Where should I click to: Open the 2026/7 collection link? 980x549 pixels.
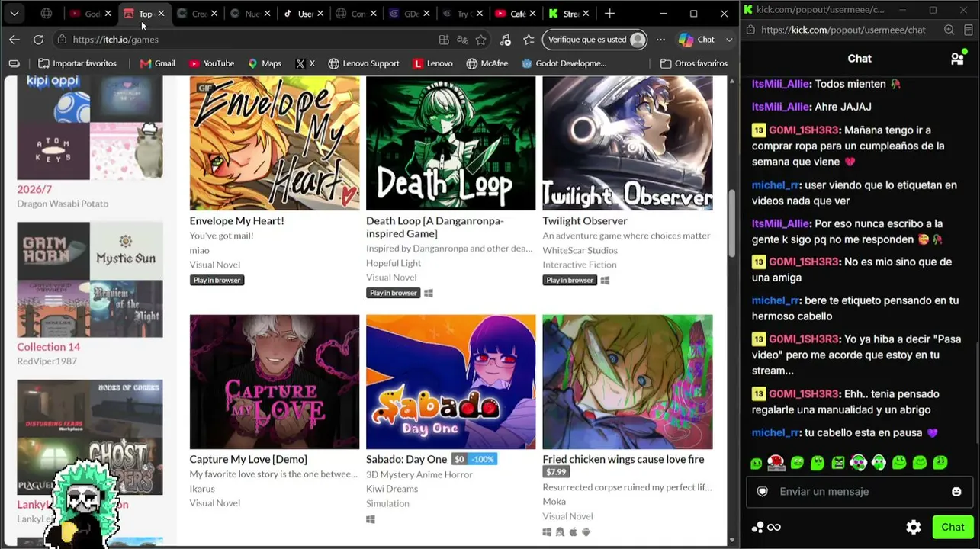point(34,189)
